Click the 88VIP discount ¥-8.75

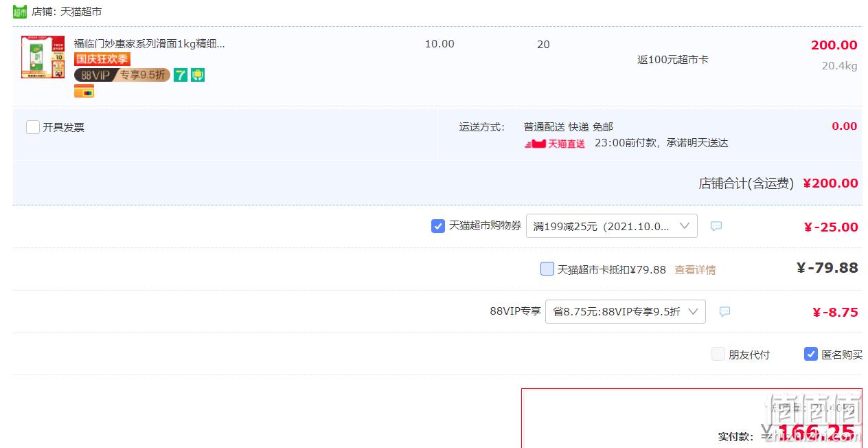pos(835,313)
